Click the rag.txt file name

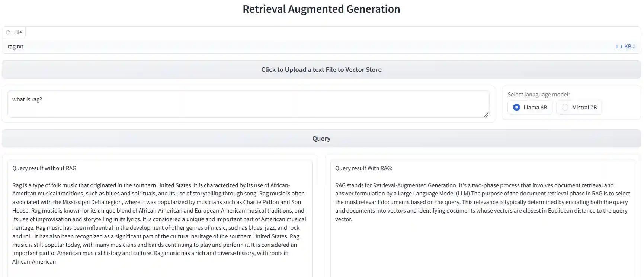(16, 47)
